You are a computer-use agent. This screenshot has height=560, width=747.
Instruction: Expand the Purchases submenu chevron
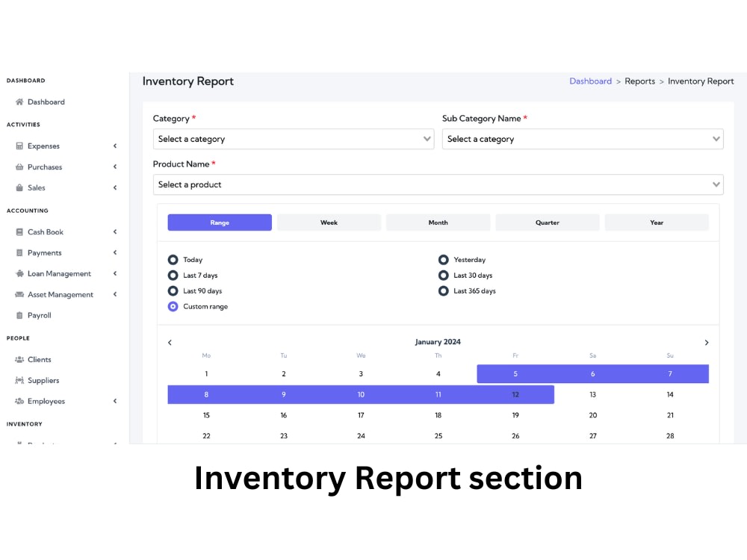[x=115, y=167]
